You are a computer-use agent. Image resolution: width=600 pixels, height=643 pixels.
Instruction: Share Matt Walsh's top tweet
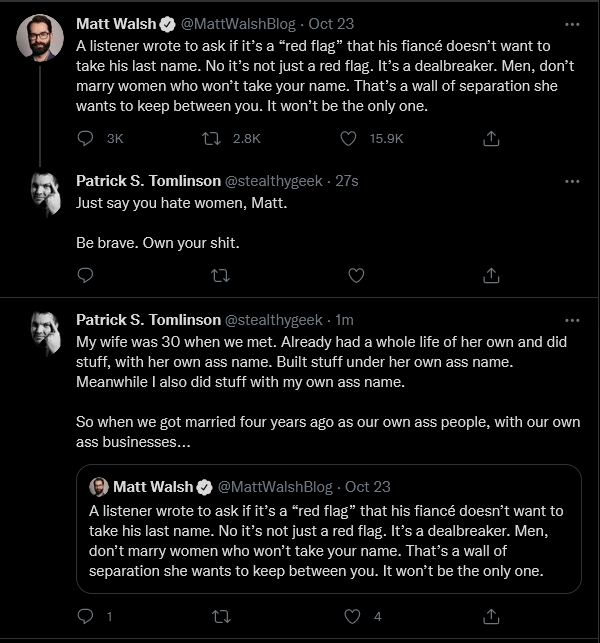[x=491, y=139]
